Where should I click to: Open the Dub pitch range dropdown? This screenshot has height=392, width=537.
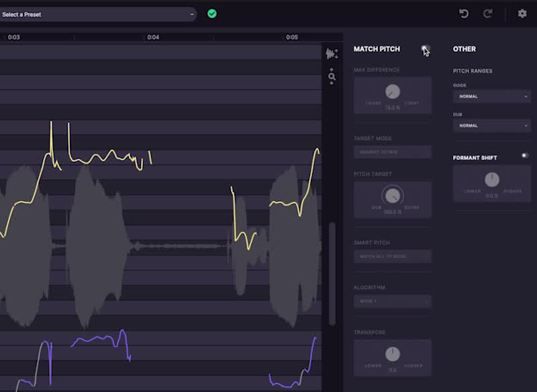coord(492,126)
